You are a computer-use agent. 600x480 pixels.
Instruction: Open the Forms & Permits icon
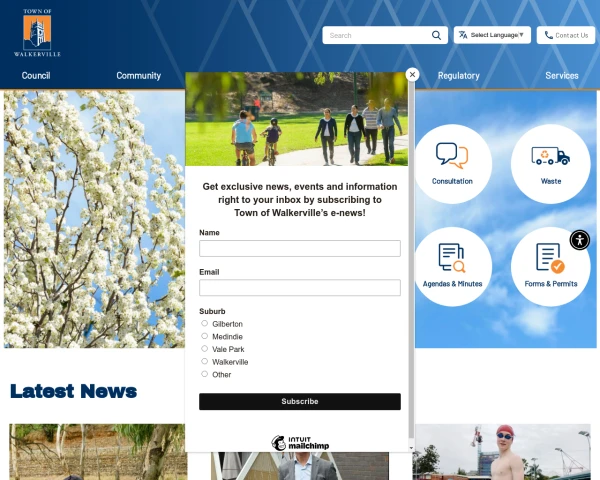click(550, 258)
